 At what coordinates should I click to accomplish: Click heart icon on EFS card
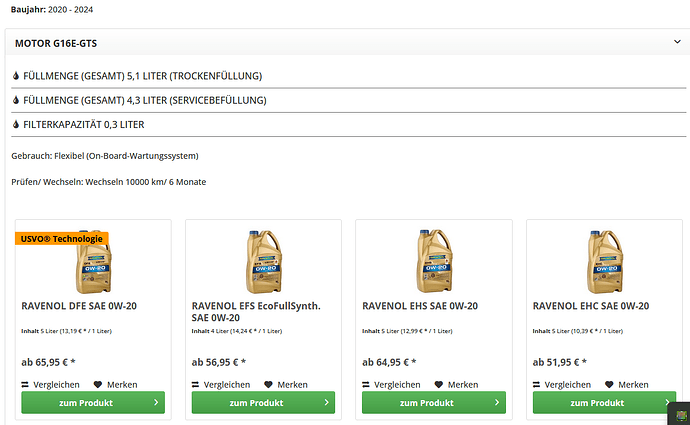[268, 385]
